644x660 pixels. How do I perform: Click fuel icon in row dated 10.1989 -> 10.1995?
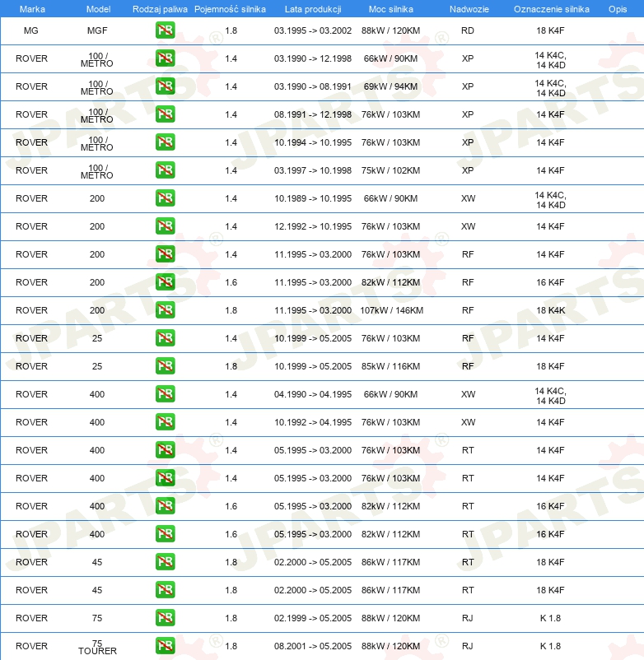(165, 198)
